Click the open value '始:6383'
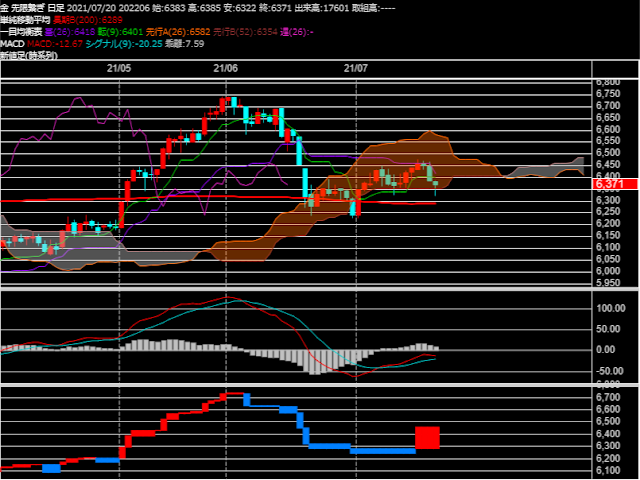 (168, 8)
